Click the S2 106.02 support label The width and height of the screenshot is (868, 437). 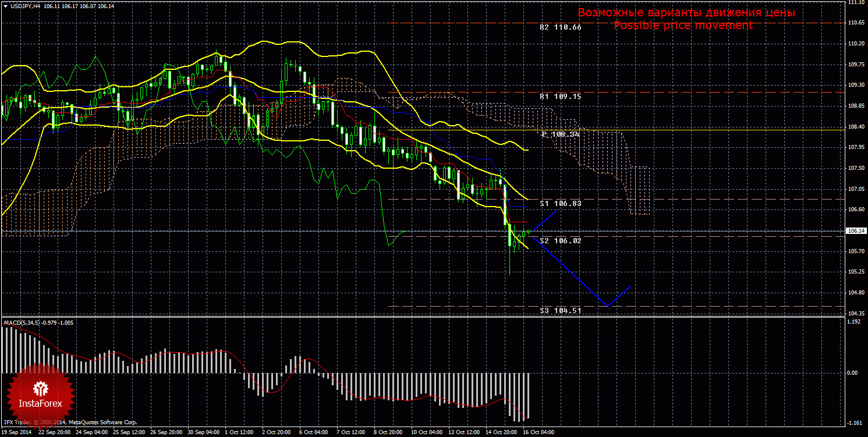coord(560,240)
